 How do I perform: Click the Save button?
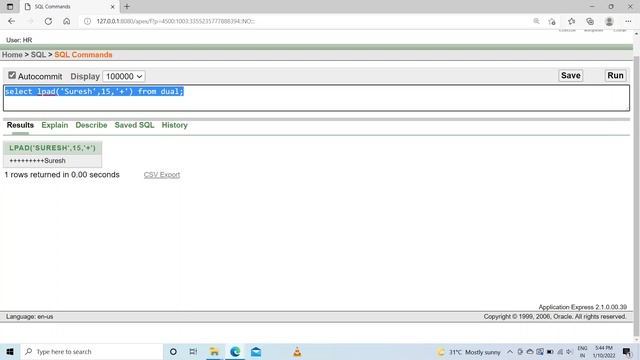click(571, 76)
